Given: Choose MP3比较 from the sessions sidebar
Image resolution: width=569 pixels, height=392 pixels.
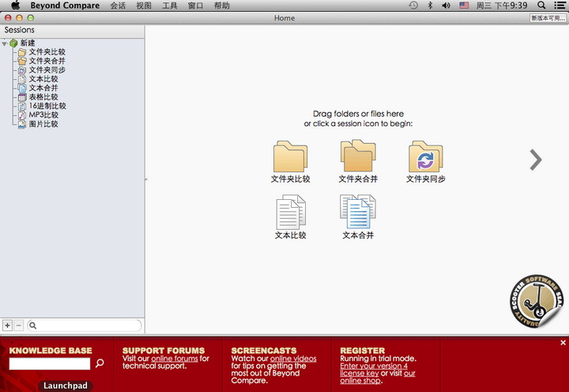Looking at the screenshot, I should tap(43, 115).
